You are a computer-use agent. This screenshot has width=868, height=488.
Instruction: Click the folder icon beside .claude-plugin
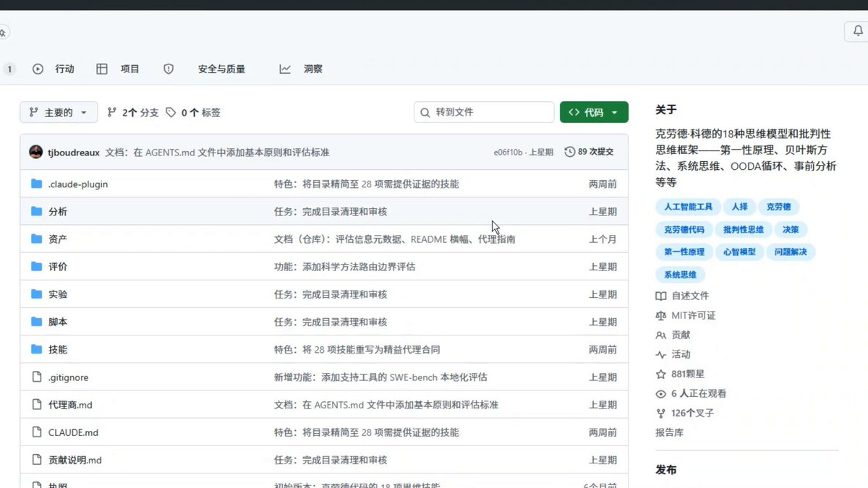click(x=37, y=184)
